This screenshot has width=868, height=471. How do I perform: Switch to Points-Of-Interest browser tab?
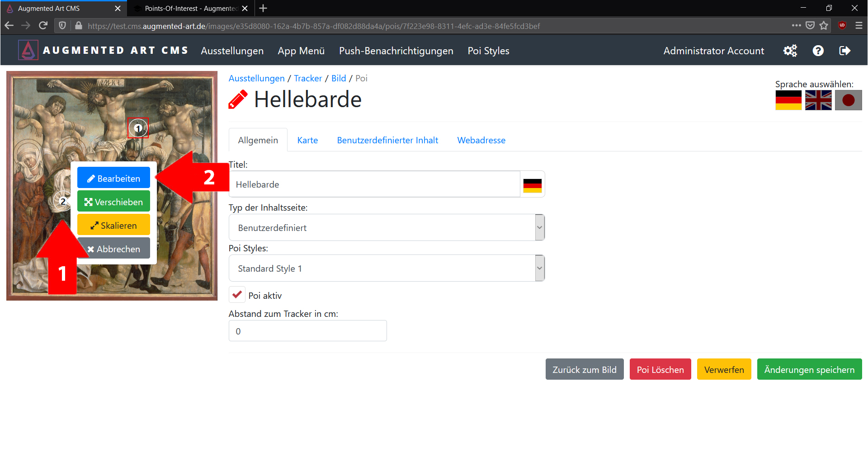point(191,8)
